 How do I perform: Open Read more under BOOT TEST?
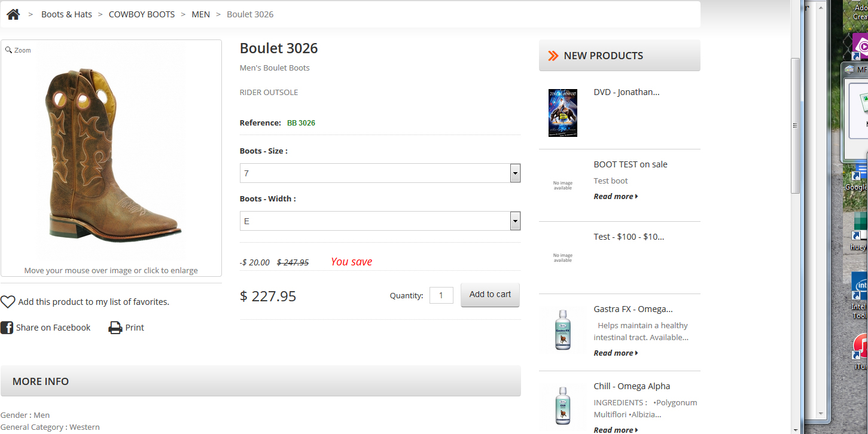(616, 197)
